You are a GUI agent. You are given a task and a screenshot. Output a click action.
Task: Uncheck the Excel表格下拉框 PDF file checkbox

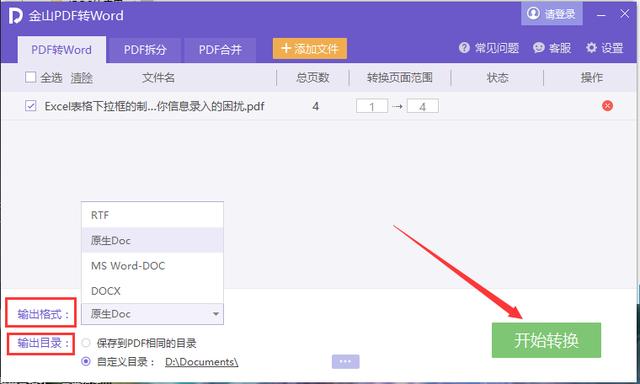[x=31, y=106]
